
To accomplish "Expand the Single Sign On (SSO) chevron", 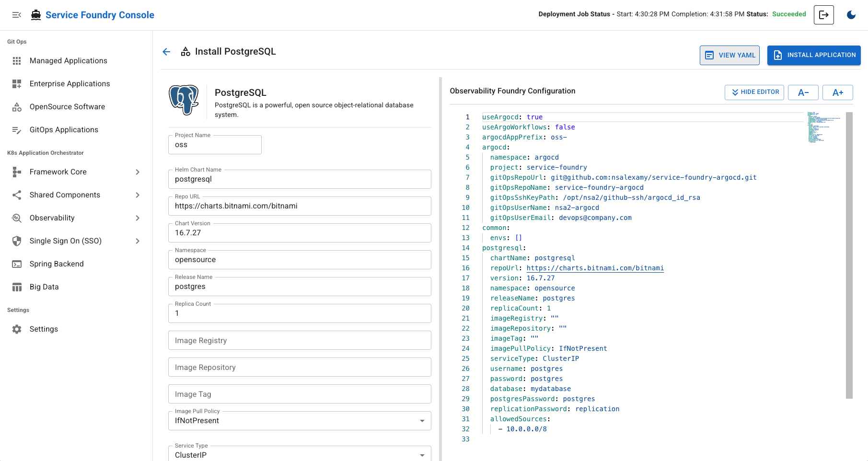I will coord(138,241).
